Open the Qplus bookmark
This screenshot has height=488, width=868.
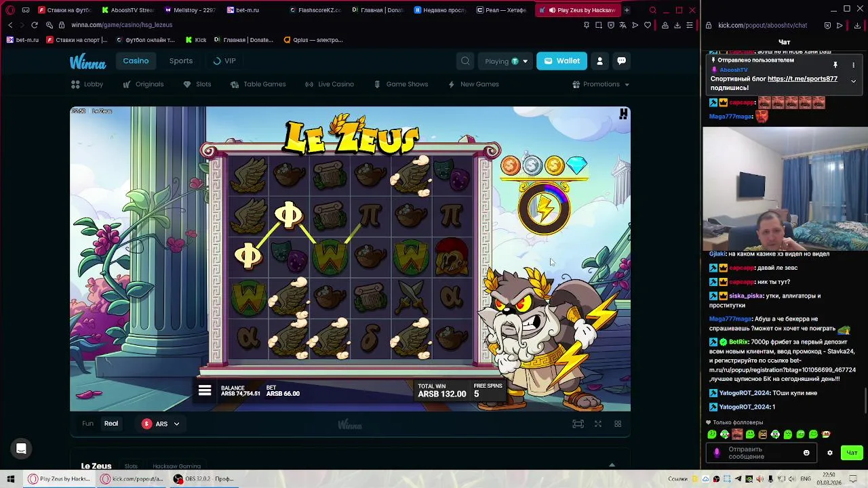[x=313, y=40]
